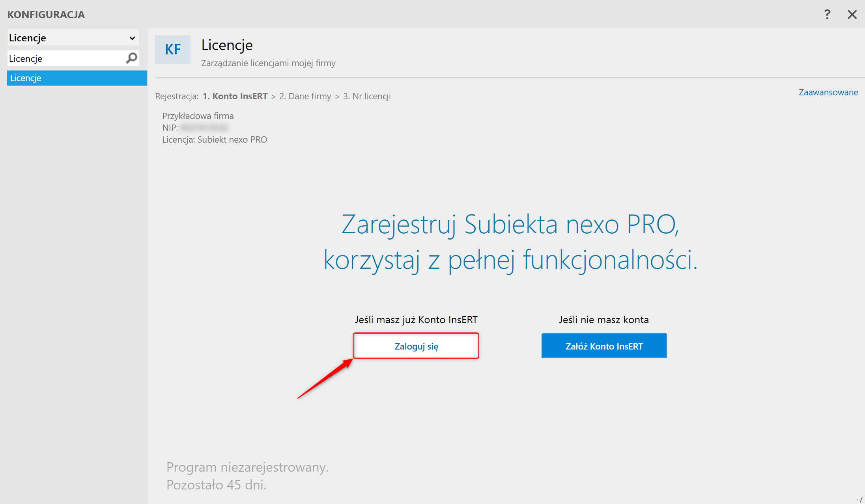The height and width of the screenshot is (504, 865).
Task: Click the magnifier search icon
Action: (x=131, y=58)
